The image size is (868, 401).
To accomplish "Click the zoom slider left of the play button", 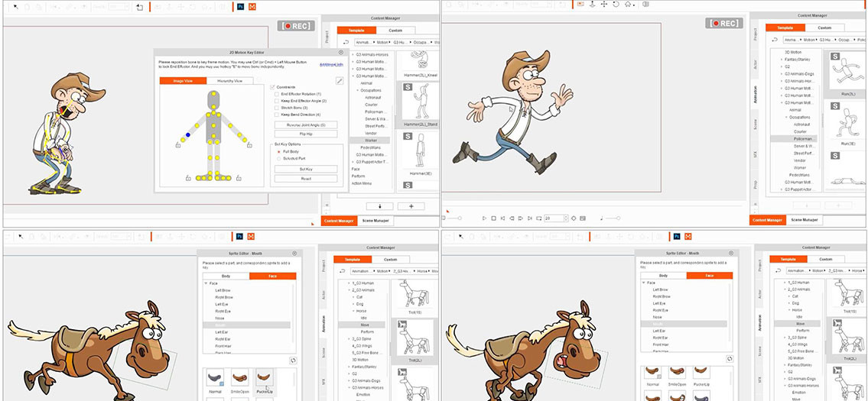I will point(455,218).
